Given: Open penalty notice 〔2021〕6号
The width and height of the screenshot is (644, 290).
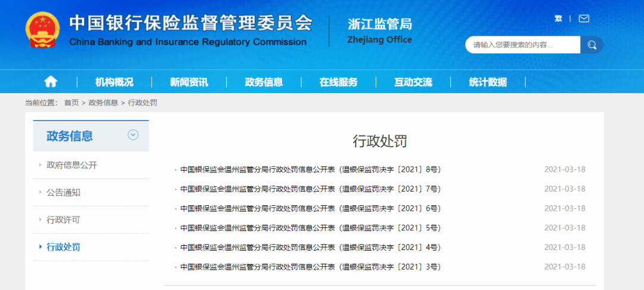Looking at the screenshot, I should (x=311, y=208).
